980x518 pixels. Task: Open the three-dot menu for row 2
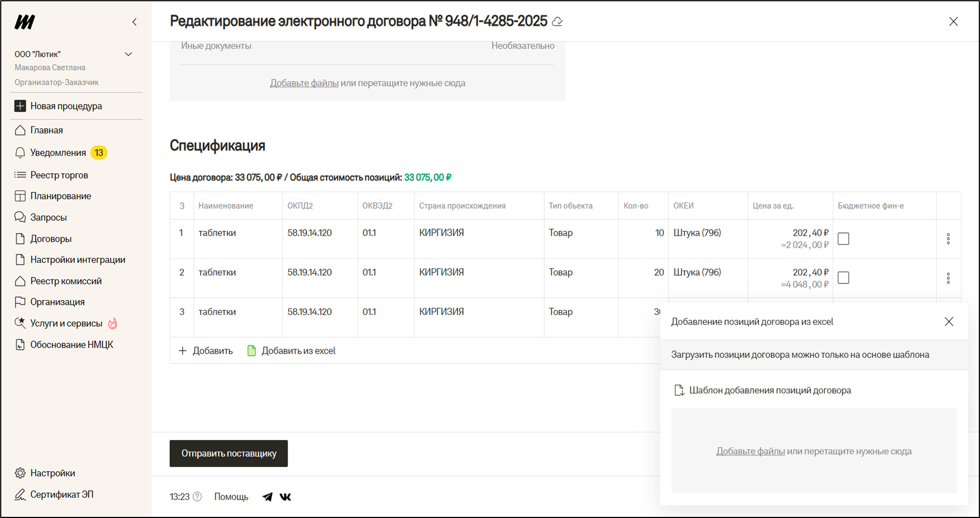(948, 278)
